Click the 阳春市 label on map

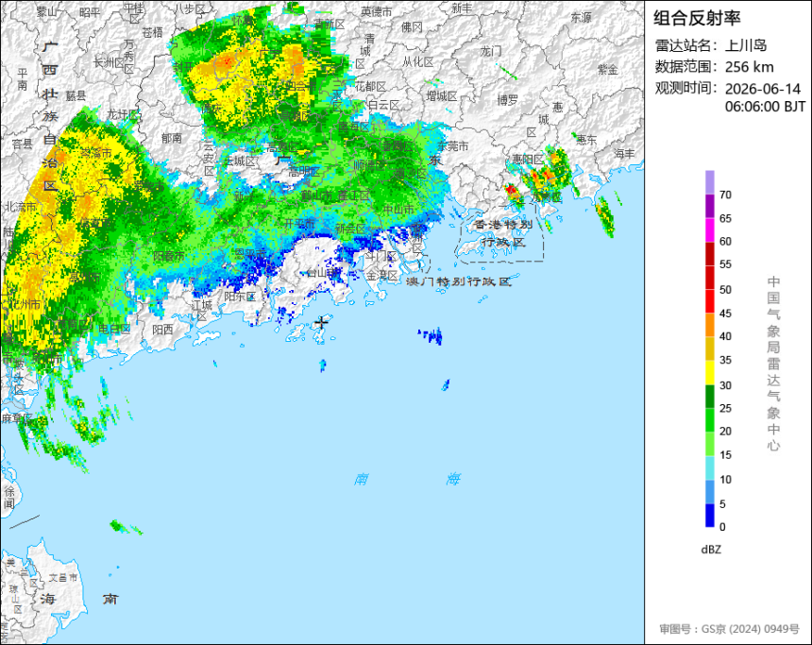tap(168, 256)
